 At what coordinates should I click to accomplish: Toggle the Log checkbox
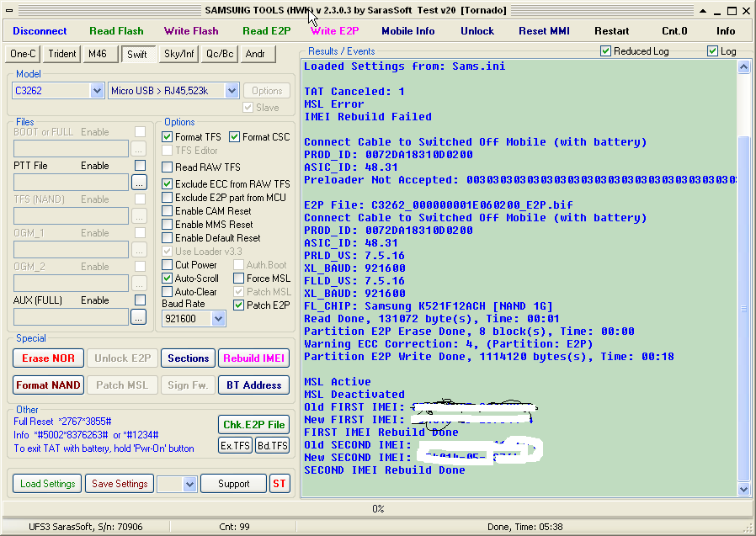point(712,51)
